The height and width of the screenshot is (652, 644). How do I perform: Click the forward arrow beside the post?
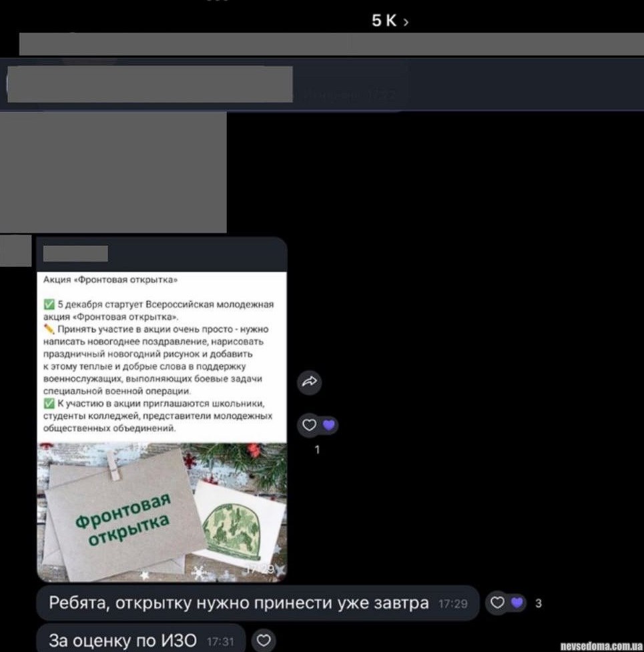pos(310,382)
